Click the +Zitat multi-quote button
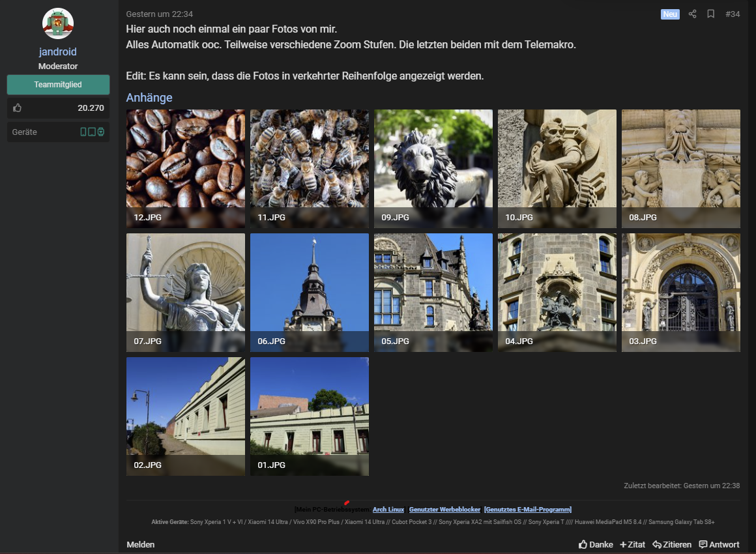 [x=632, y=544]
